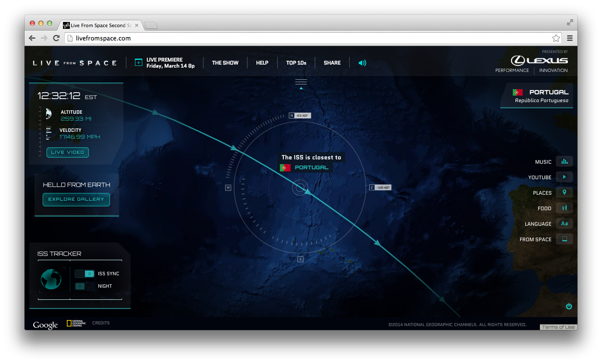This screenshot has height=364, width=602.
Task: Open THE SHOW menu
Action: (225, 63)
